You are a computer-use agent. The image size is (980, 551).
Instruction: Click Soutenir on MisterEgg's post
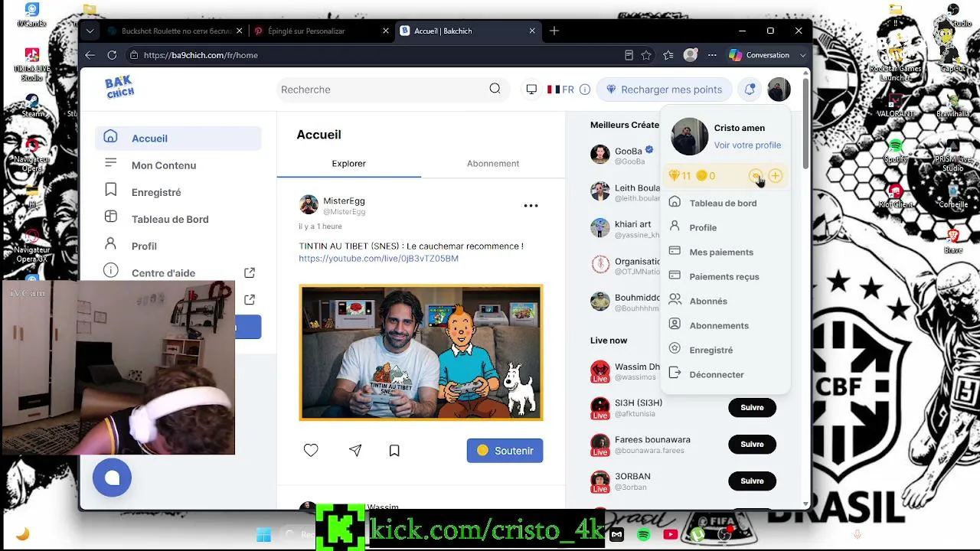(x=505, y=451)
